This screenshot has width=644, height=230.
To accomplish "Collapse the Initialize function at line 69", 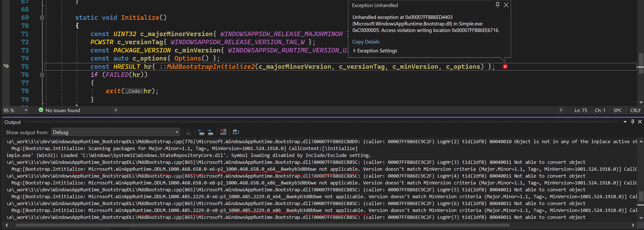I will coord(42,18).
